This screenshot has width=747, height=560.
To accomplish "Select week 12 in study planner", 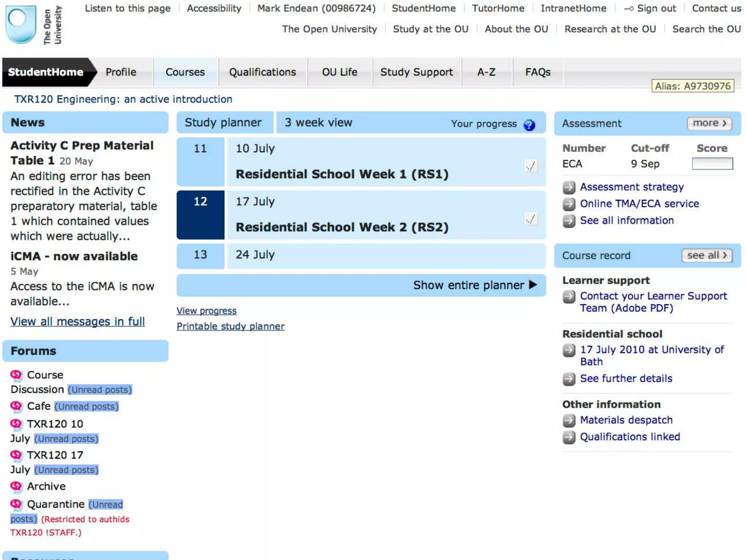I will pyautogui.click(x=200, y=215).
